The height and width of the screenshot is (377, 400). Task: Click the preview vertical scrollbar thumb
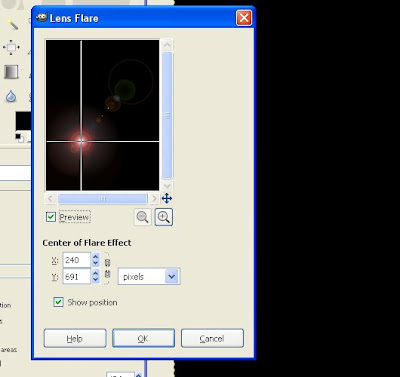pos(167,115)
